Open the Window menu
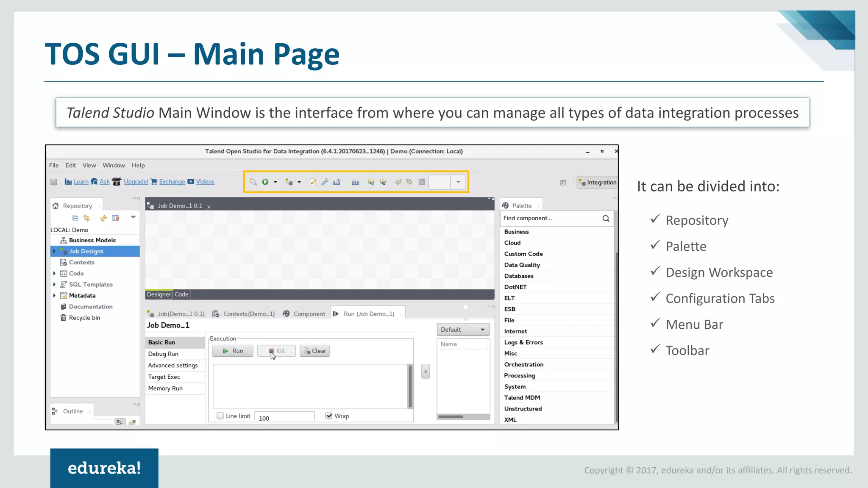 pos(114,165)
